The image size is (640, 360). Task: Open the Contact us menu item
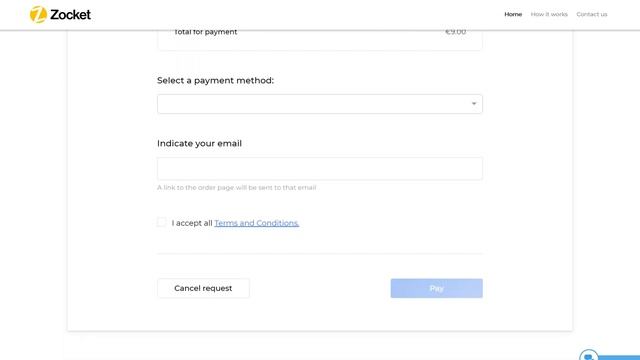592,14
